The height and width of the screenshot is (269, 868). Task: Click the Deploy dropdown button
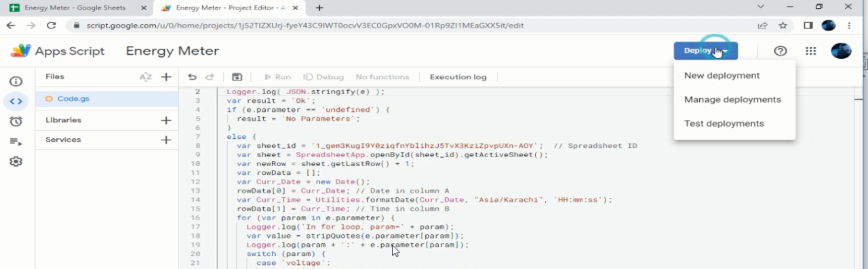click(705, 51)
